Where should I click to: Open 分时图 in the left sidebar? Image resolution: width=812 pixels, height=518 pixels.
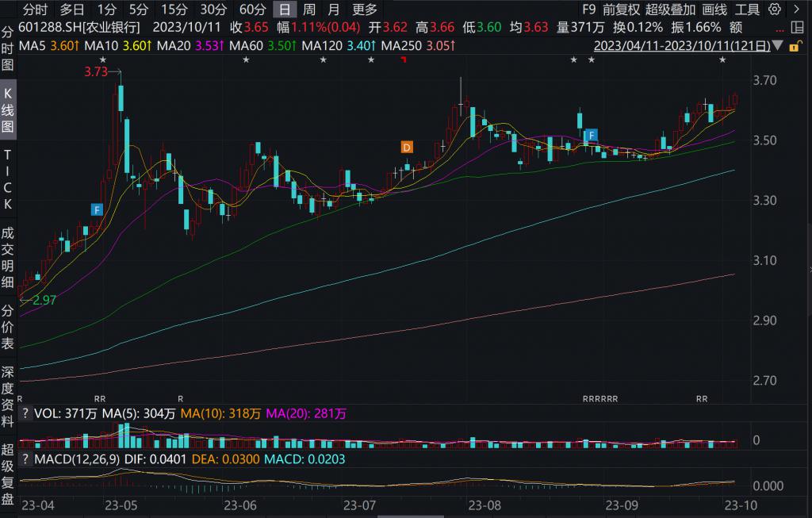click(x=7, y=48)
